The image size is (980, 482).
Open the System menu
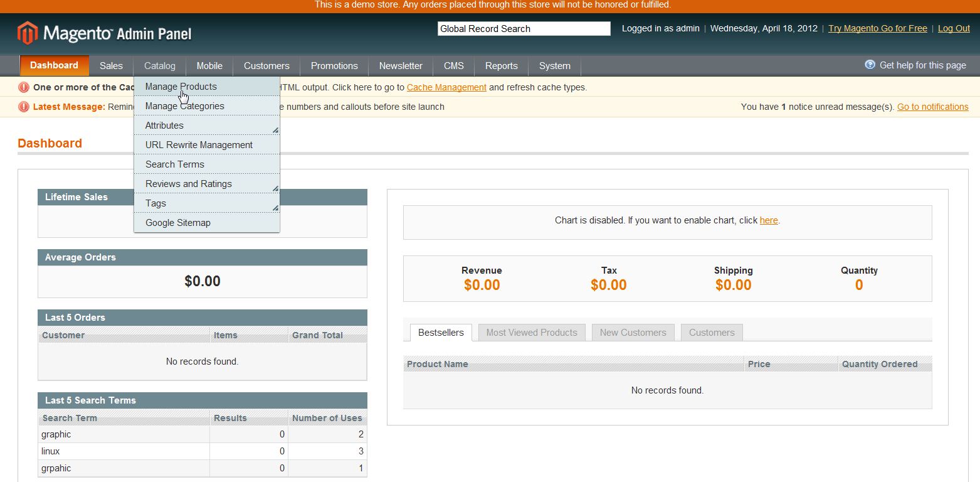click(554, 66)
